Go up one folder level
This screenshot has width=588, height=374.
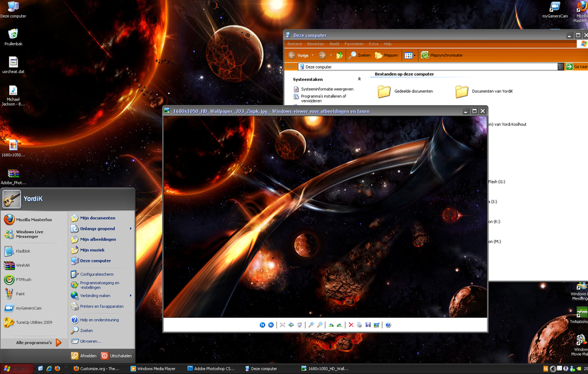339,55
